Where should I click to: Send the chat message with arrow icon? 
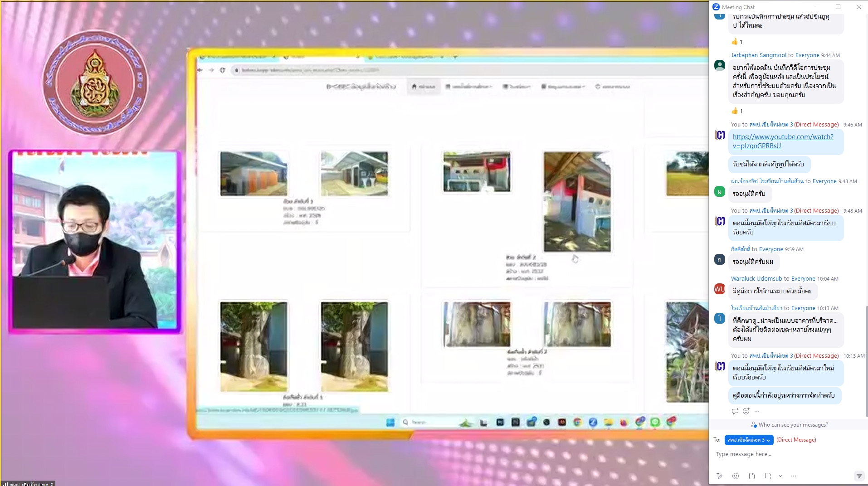[858, 476]
